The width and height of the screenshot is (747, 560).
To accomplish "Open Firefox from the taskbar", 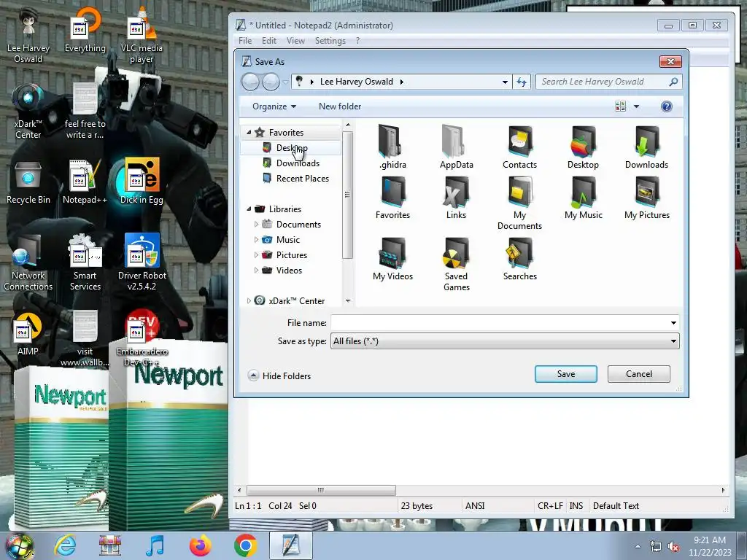I will (x=200, y=545).
